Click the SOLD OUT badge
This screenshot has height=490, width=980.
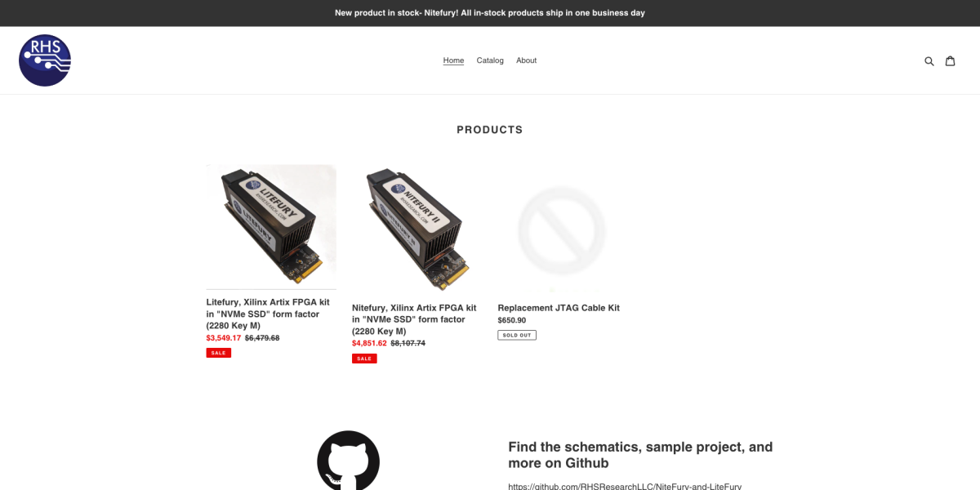pos(517,335)
